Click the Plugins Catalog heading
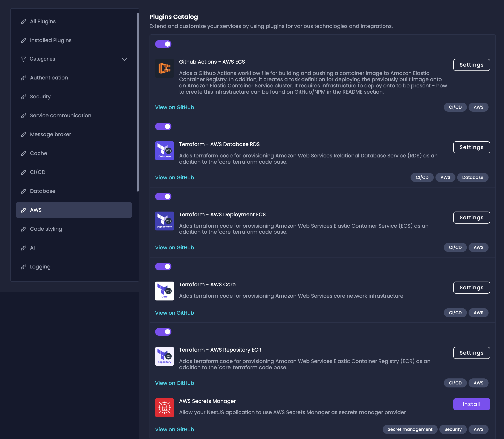 [x=173, y=17]
